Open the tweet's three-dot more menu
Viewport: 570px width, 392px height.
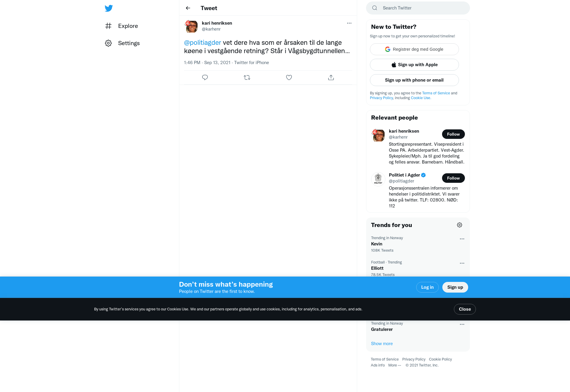(349, 23)
